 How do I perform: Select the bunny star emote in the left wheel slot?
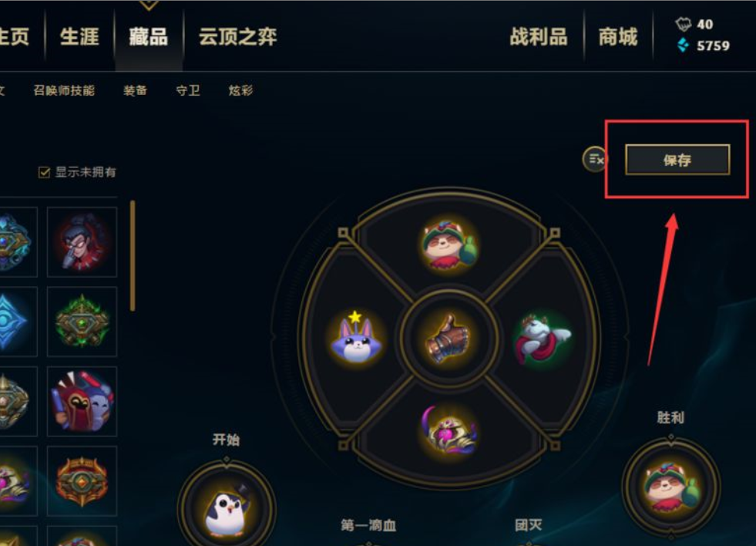click(x=356, y=337)
